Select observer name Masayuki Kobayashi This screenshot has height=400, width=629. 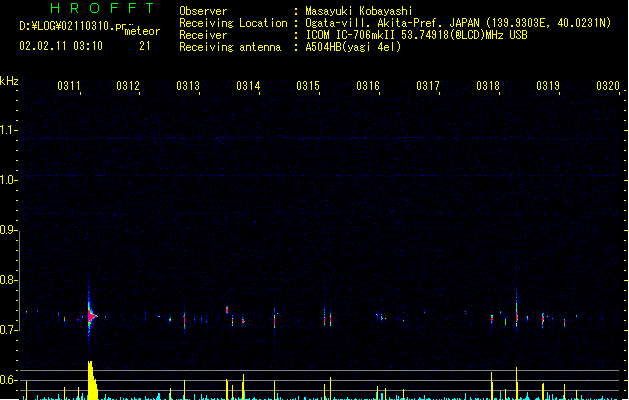359,11
